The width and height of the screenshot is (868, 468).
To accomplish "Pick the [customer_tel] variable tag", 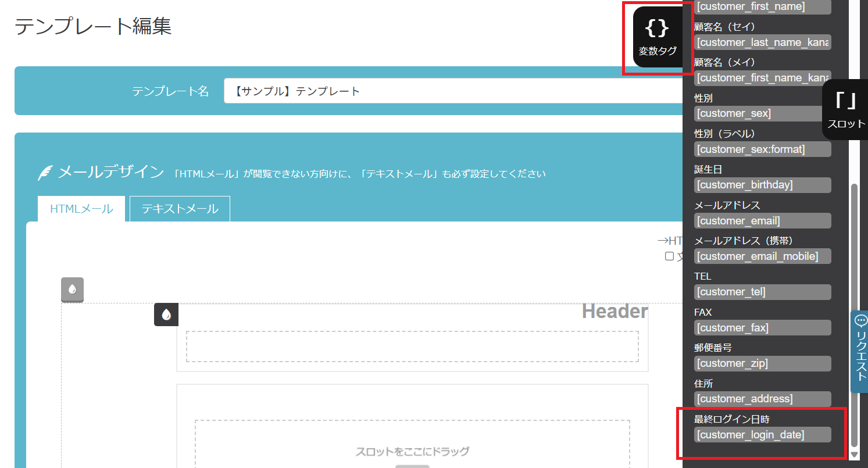I will click(762, 292).
